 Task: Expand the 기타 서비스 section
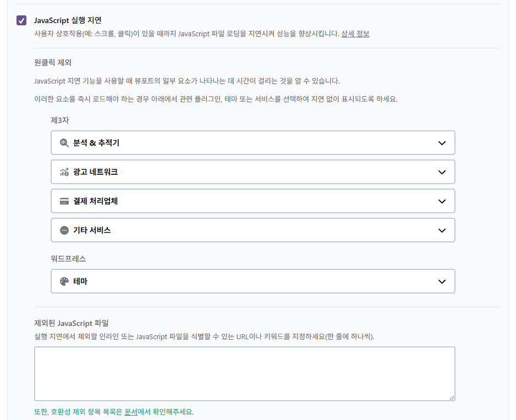point(442,230)
